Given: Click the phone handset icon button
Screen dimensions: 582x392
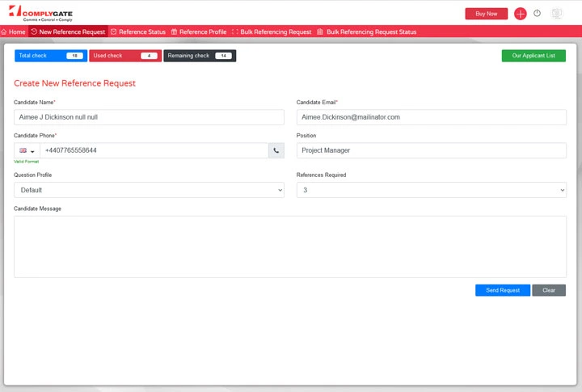Looking at the screenshot, I should click(276, 150).
